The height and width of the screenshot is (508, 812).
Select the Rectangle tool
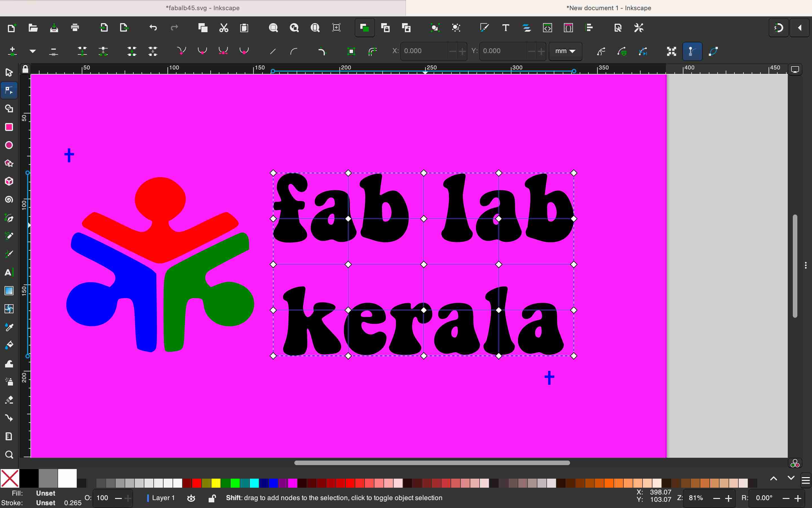pyautogui.click(x=9, y=127)
